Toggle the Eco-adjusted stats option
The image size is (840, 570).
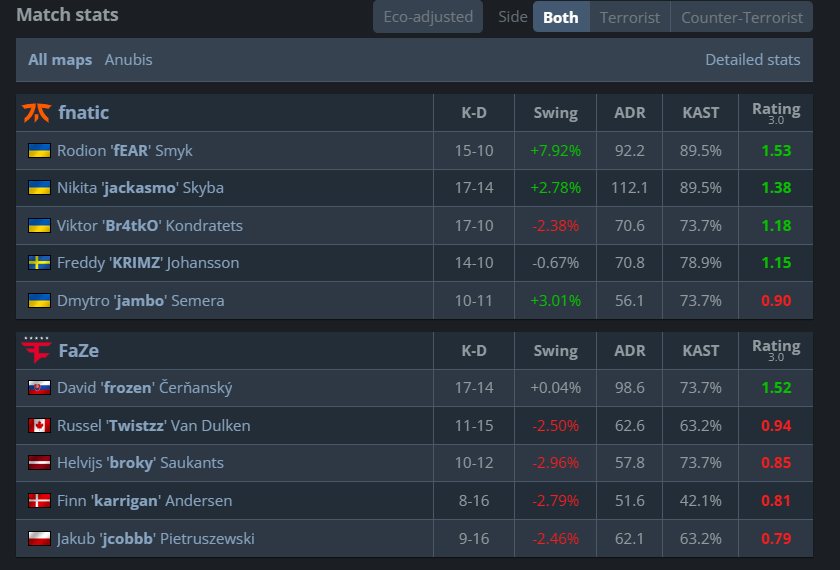click(428, 17)
